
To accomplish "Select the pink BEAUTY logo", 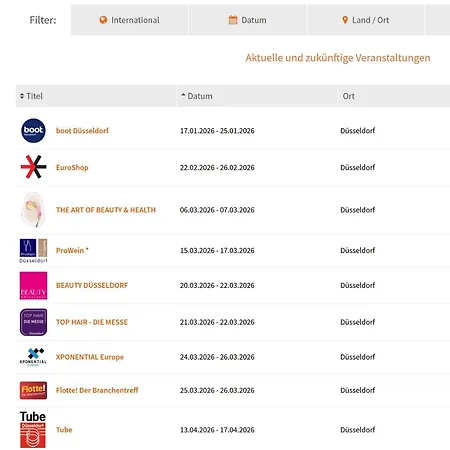I will click(x=33, y=286).
